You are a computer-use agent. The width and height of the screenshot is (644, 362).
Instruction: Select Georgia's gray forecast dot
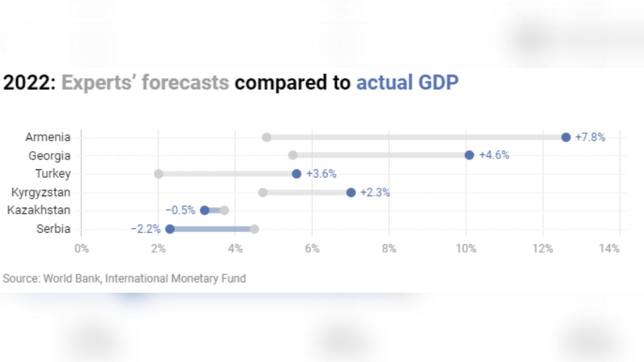point(293,155)
